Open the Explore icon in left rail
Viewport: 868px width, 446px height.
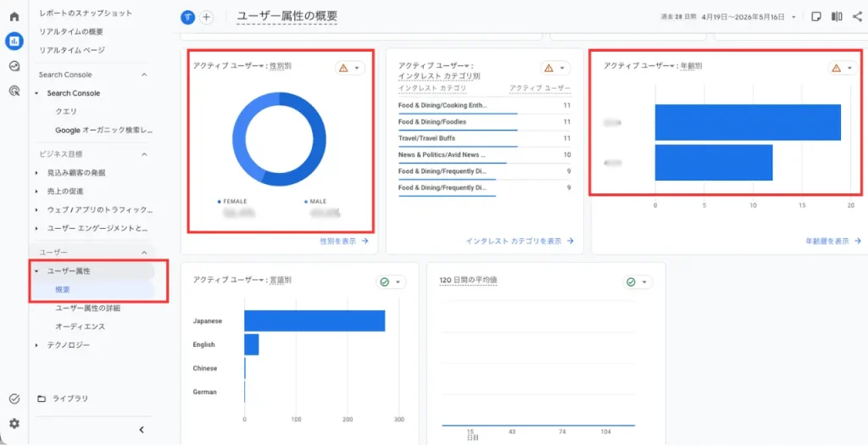click(14, 66)
